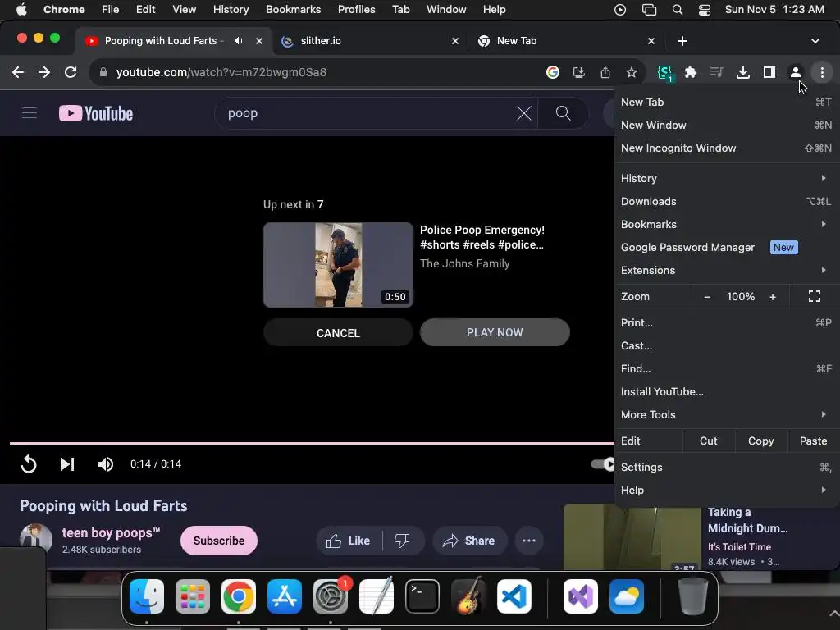
Task: Open the Extensions puzzle icon
Action: pyautogui.click(x=691, y=72)
